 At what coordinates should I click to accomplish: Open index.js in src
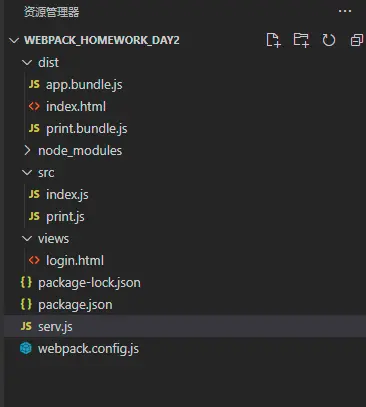pyautogui.click(x=67, y=195)
